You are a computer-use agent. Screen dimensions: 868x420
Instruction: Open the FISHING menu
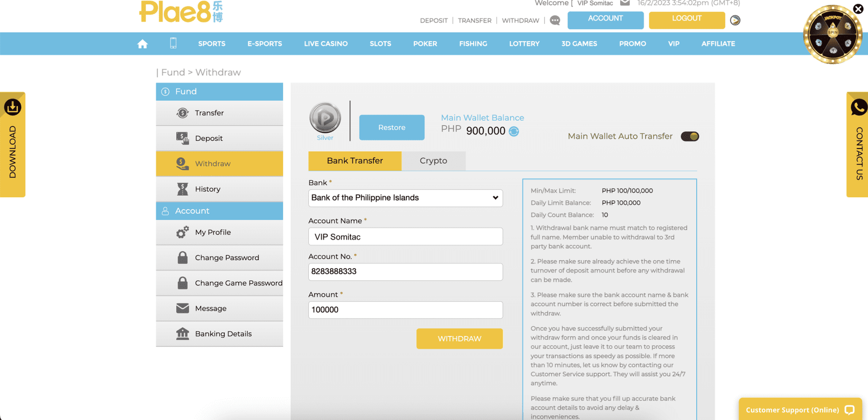(473, 44)
